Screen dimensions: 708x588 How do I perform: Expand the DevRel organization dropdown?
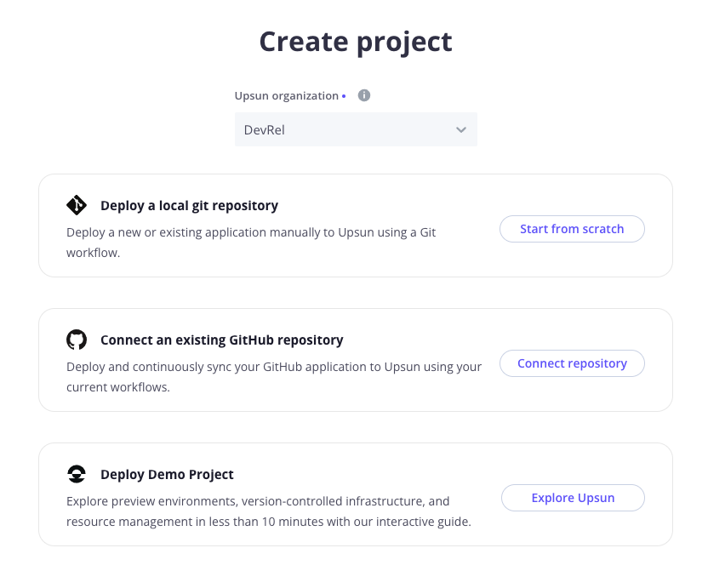tap(356, 129)
